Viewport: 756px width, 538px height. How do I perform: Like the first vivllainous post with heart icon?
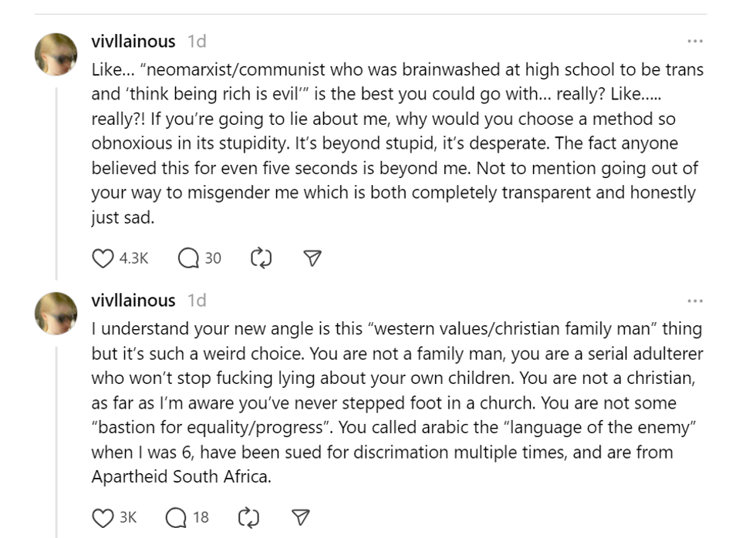(103, 258)
